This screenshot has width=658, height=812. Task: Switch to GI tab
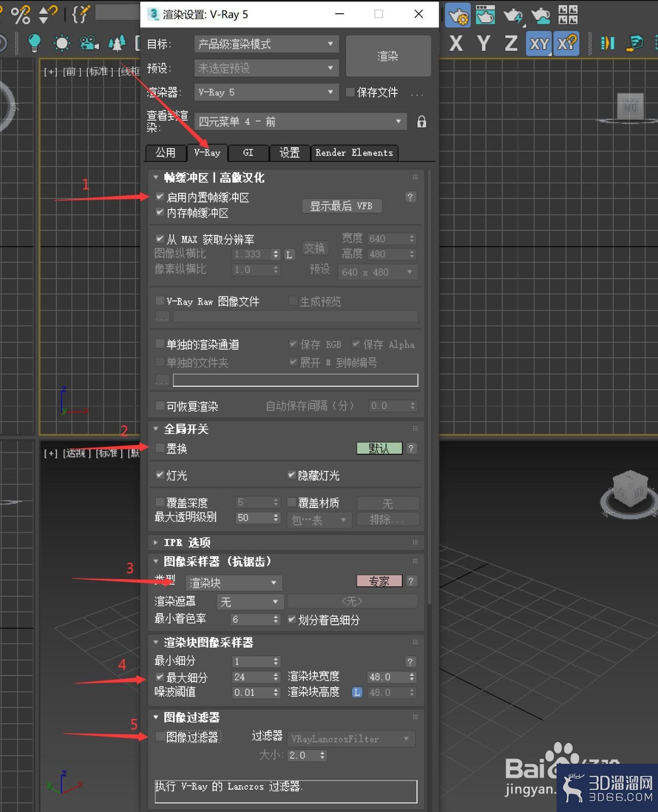(248, 153)
